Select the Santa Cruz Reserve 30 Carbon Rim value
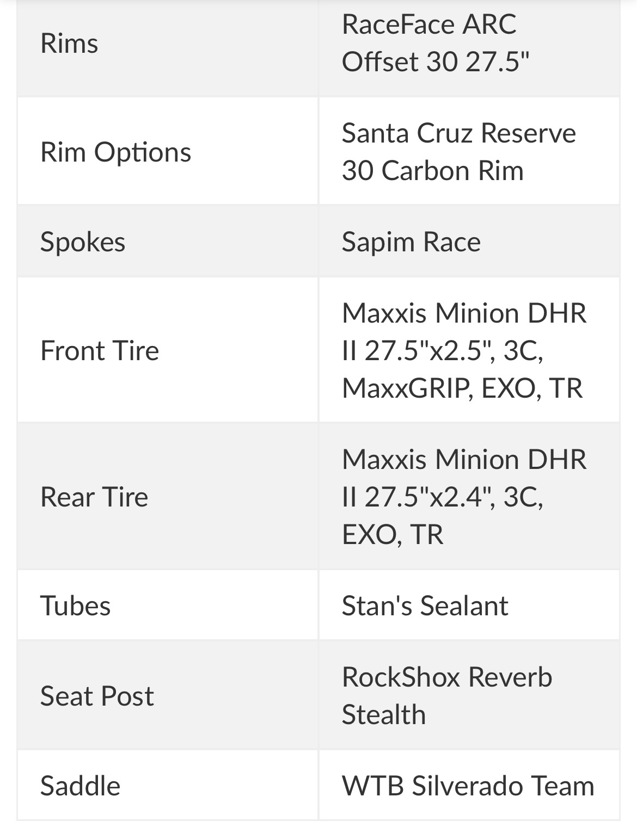 [458, 152]
